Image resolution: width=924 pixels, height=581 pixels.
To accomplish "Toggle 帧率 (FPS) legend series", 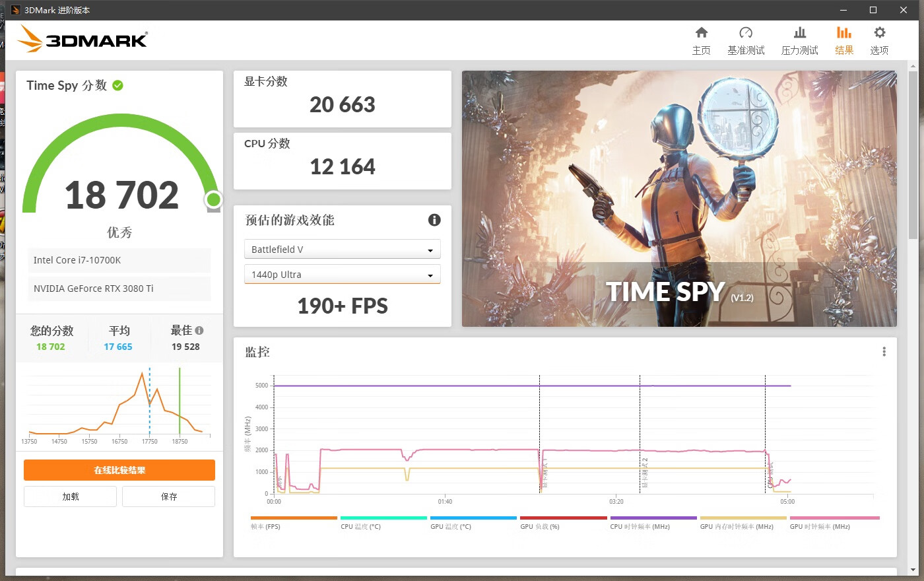I will 294,523.
